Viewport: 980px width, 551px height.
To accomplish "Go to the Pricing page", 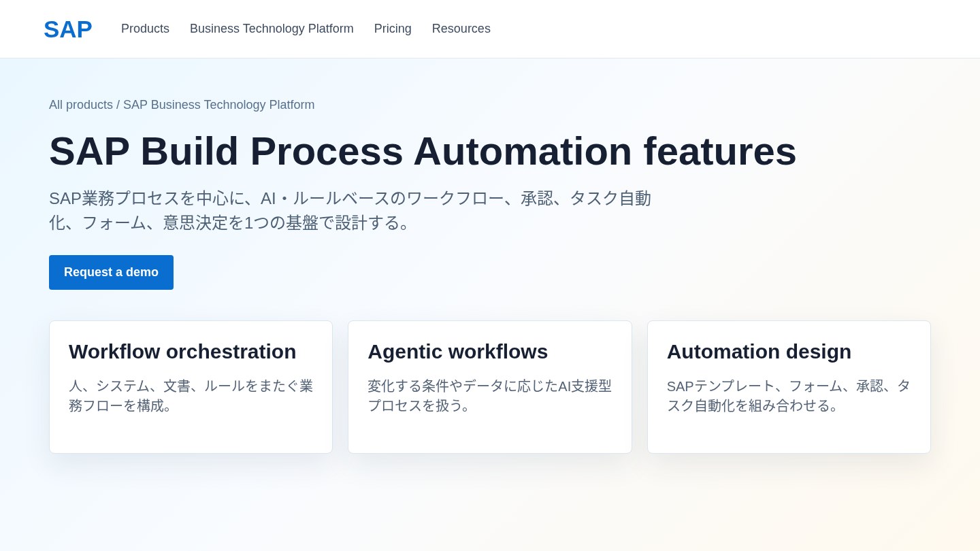I will click(393, 29).
